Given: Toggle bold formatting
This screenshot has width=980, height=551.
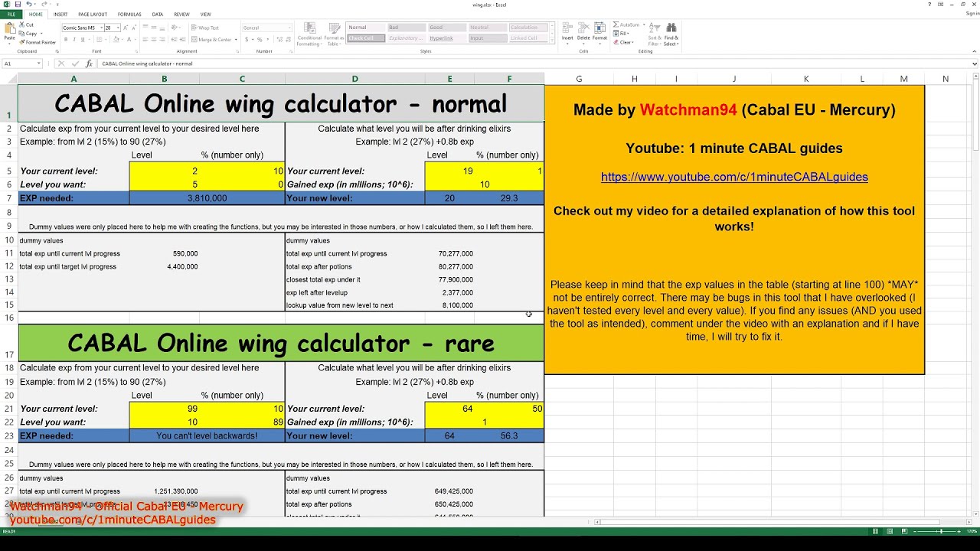Looking at the screenshot, I should tap(66, 40).
